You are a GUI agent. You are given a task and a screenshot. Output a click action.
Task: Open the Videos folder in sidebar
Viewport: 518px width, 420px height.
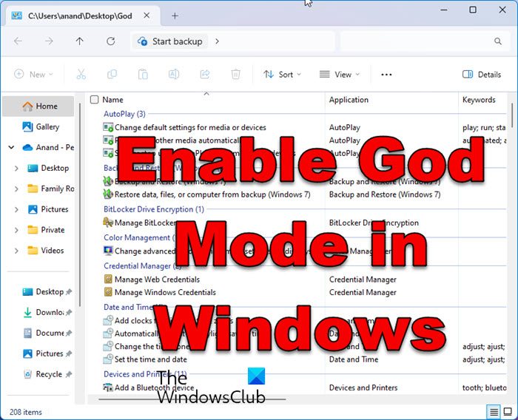coord(46,250)
